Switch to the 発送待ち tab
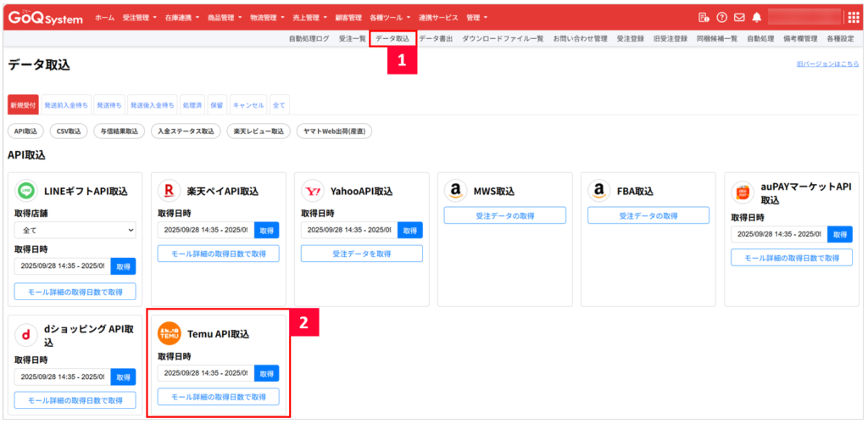The width and height of the screenshot is (868, 424). pos(109,105)
